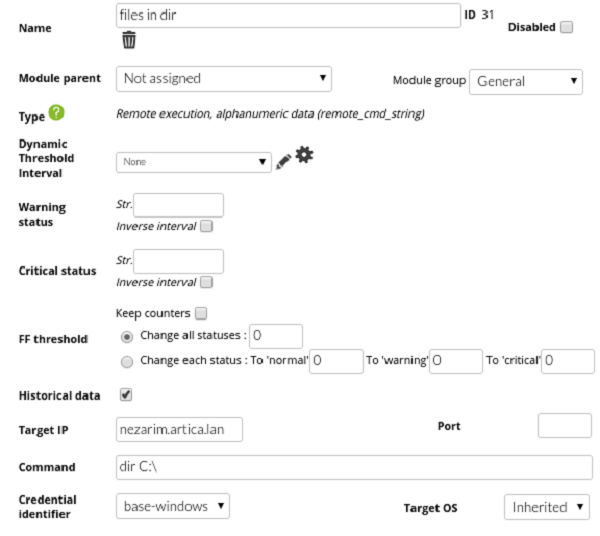Click the Port input field

point(565,426)
